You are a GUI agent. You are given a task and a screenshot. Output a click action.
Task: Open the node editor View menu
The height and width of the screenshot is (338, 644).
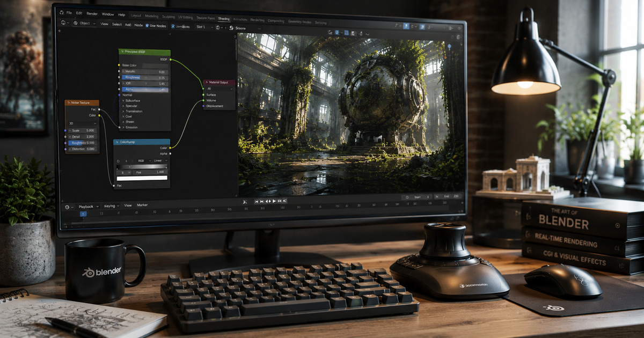(104, 24)
